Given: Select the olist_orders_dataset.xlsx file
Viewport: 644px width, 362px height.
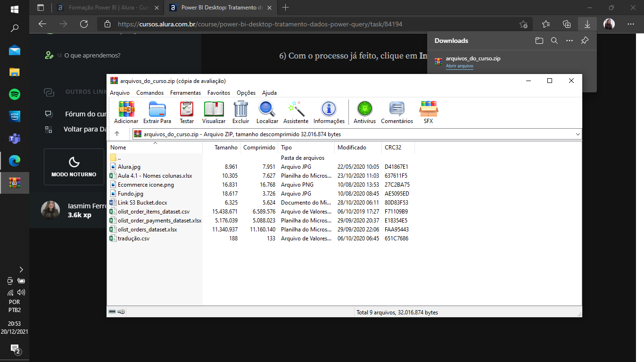Looking at the screenshot, I should tap(262, 230).
